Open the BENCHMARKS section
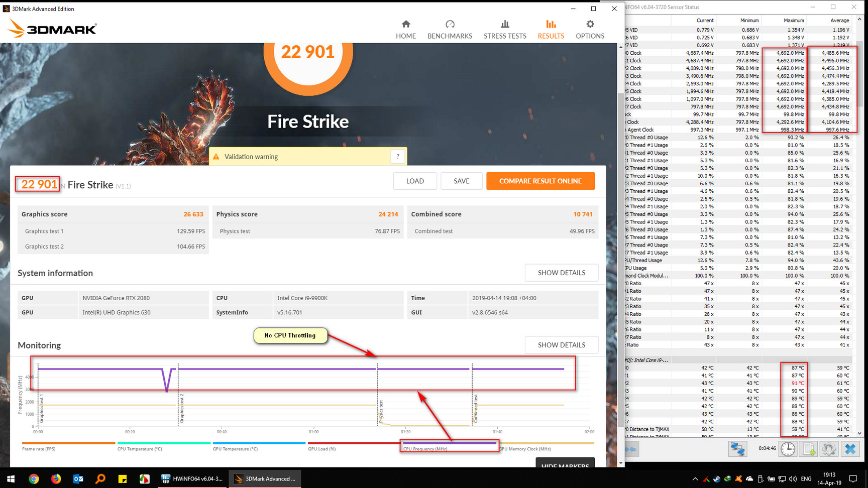This screenshot has height=488, width=868. [450, 30]
